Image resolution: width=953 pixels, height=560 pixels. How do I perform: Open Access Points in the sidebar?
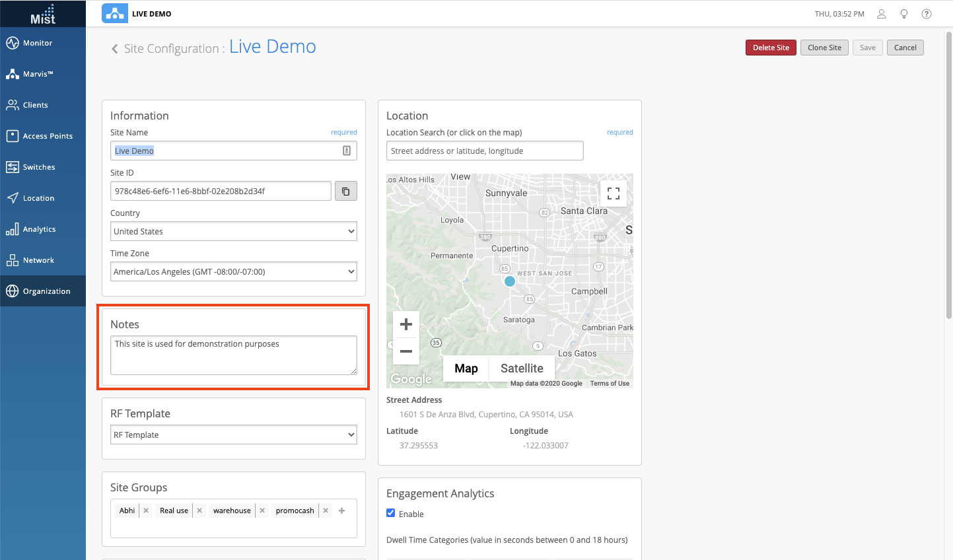48,136
